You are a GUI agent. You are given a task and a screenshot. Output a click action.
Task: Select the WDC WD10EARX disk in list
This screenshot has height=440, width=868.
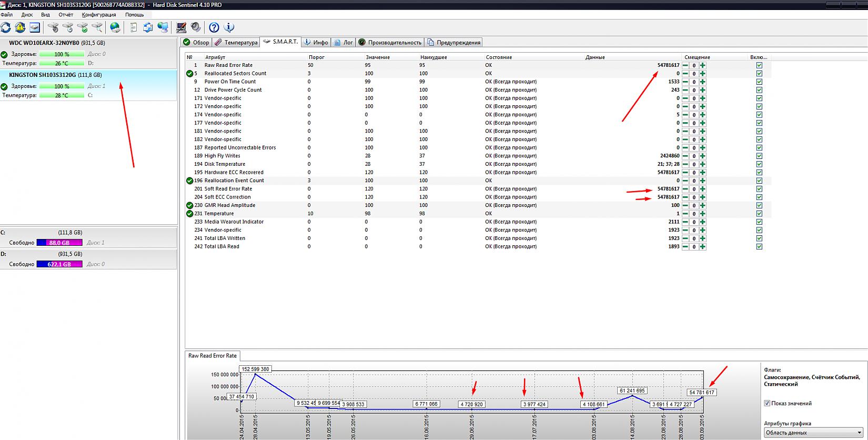[57, 43]
